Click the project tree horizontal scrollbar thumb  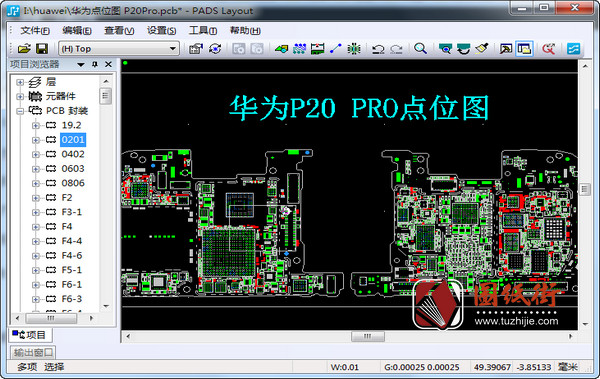[x=51, y=318]
